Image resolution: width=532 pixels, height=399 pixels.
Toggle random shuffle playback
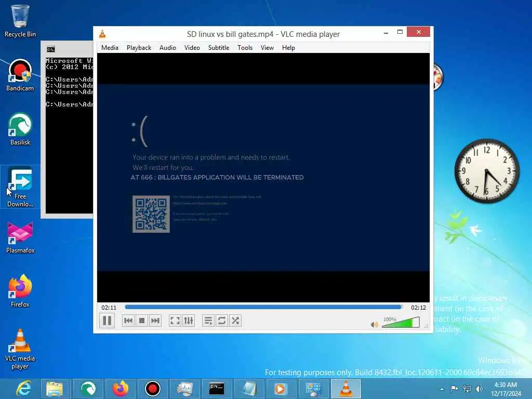point(235,321)
